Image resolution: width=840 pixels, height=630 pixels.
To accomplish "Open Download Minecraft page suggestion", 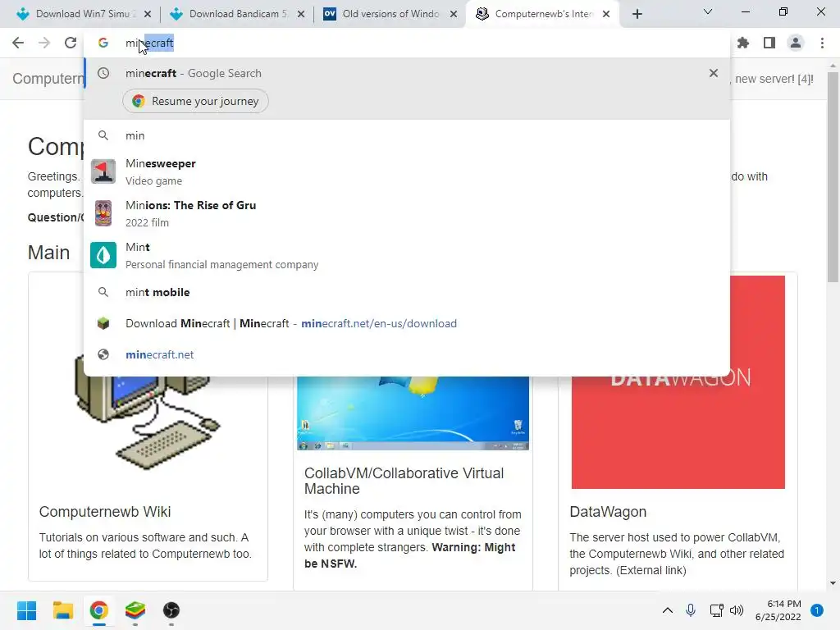I will tap(407, 323).
